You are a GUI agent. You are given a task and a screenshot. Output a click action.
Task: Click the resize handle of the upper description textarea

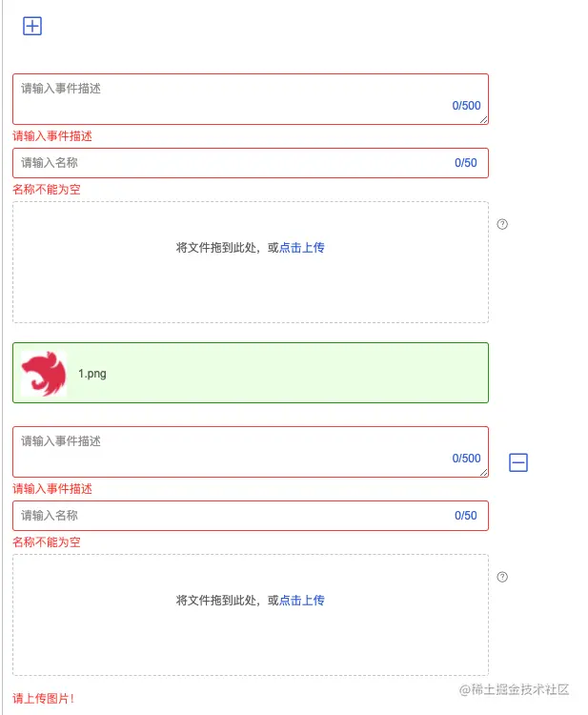coord(484,119)
